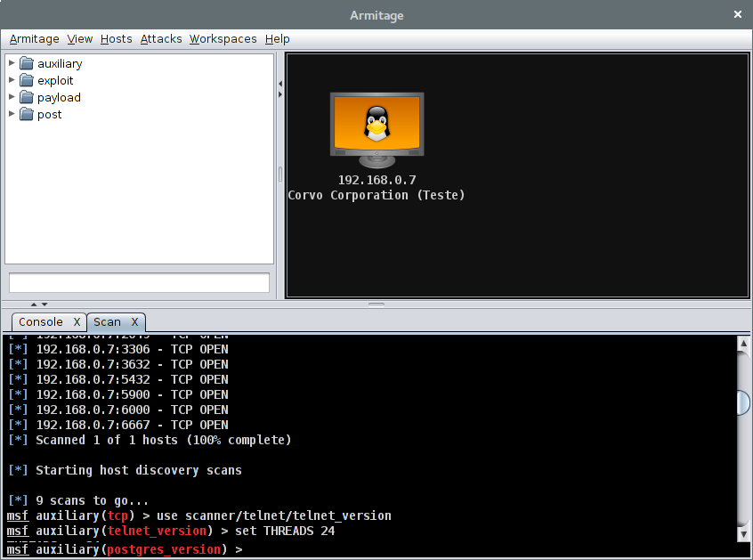
Task: Click the '192.168.0.7:6667 - TCP OPEN' line
Action: tap(118, 425)
